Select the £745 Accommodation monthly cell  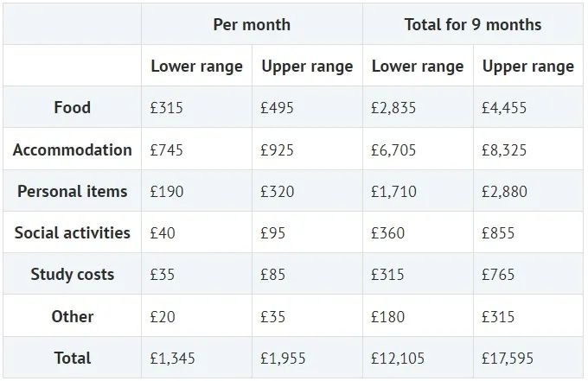167,149
